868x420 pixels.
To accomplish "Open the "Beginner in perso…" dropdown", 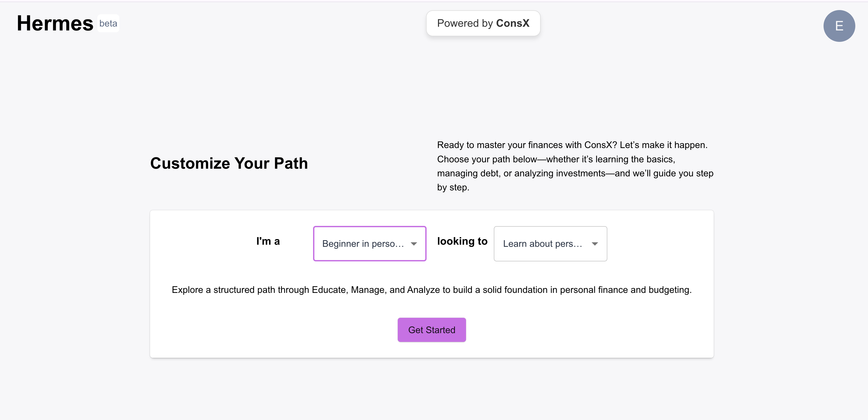I will tap(363, 244).
